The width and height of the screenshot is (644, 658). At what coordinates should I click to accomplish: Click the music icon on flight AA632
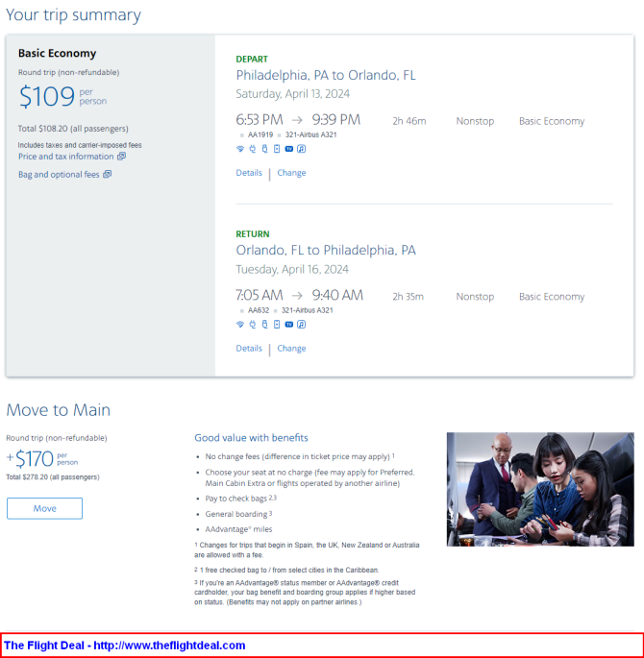click(302, 325)
